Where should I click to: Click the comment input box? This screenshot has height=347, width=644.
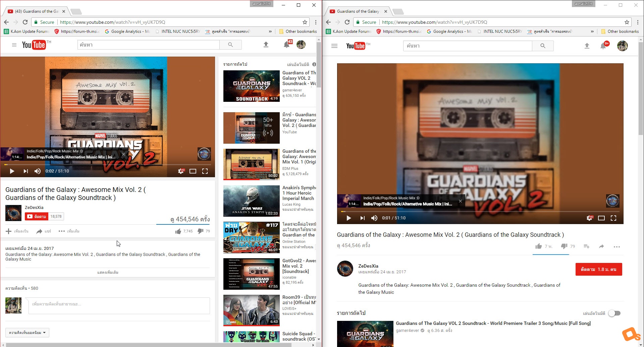[119, 305]
